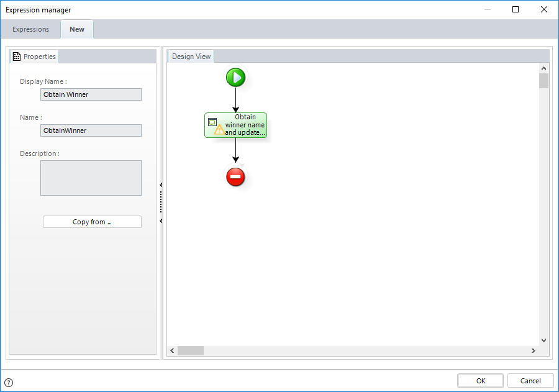This screenshot has height=392, width=559.
Task: Click the 'Description :' label
Action: tap(40, 153)
